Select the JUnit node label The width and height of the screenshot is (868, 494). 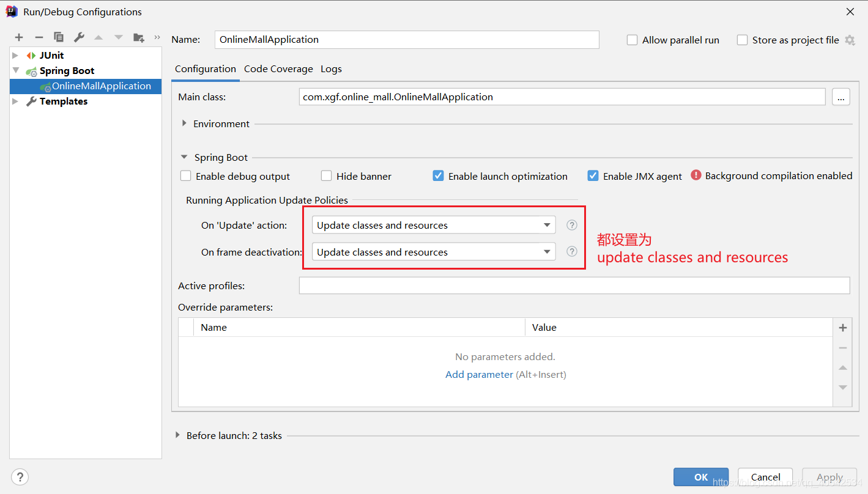pos(52,55)
